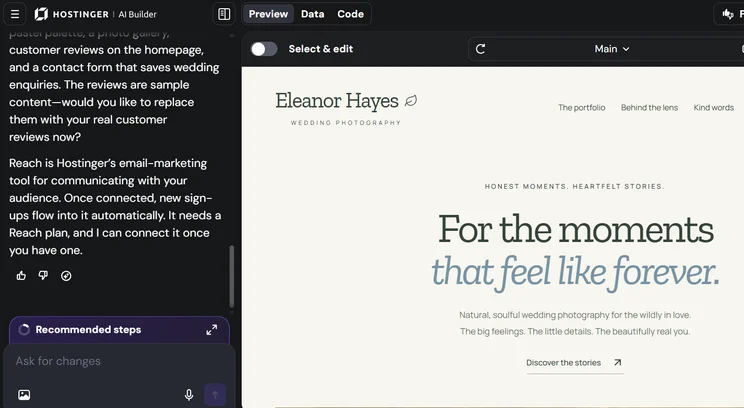Click the 'Reach is Hostinger's email-marketing' paragraph
The image size is (744, 408).
pos(115,206)
